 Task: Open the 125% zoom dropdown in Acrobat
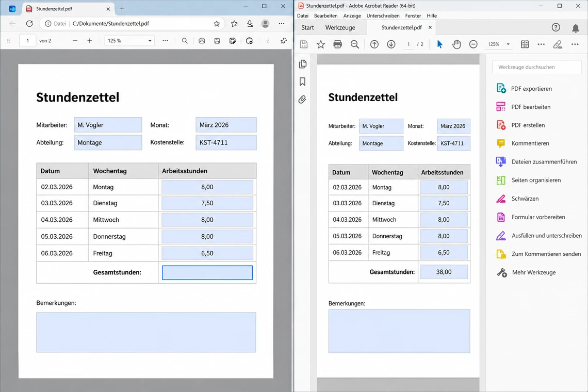[499, 44]
